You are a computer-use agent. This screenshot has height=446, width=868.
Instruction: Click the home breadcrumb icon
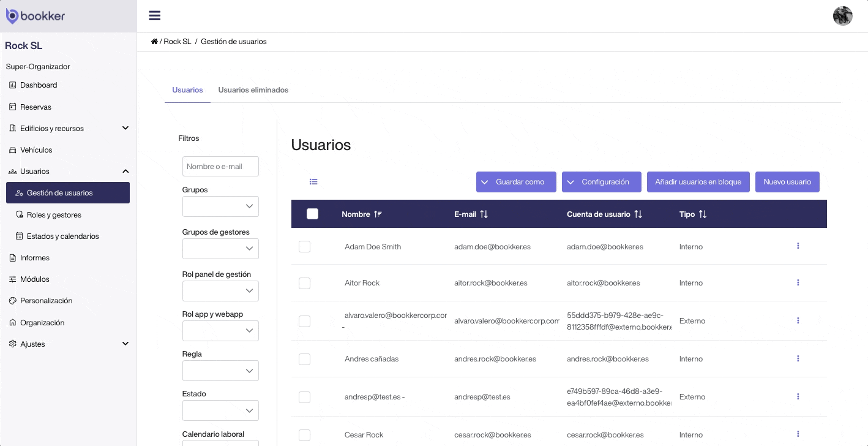click(x=155, y=40)
